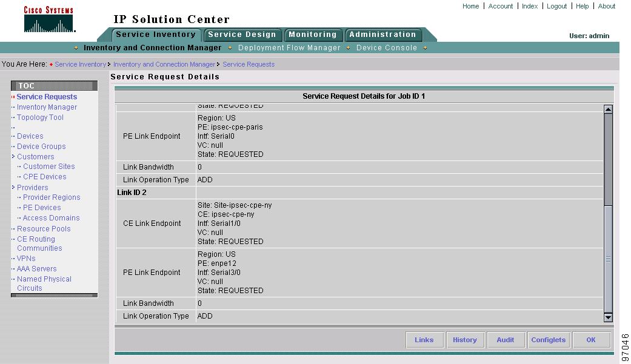
Task: Log out using the Logout link
Action: tap(556, 6)
